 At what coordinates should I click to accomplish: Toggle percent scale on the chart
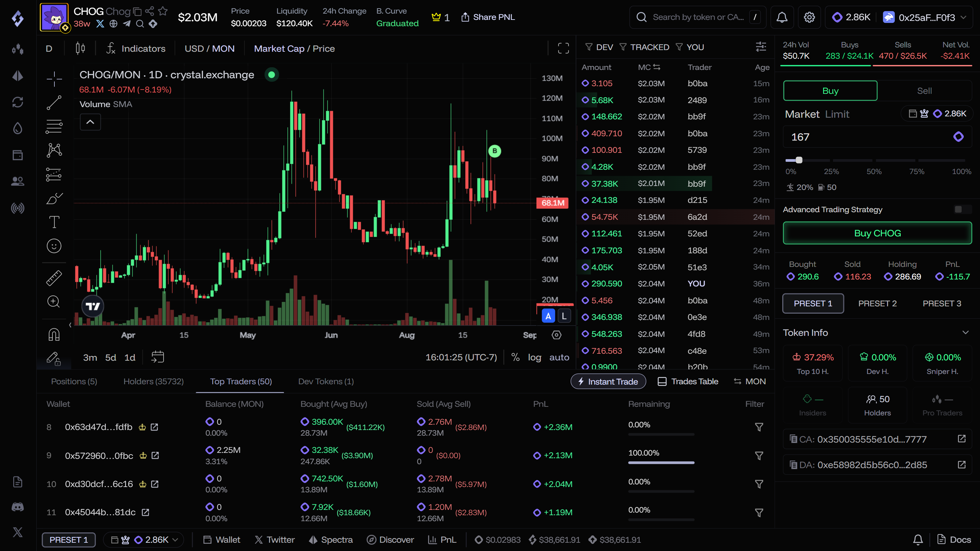point(515,357)
